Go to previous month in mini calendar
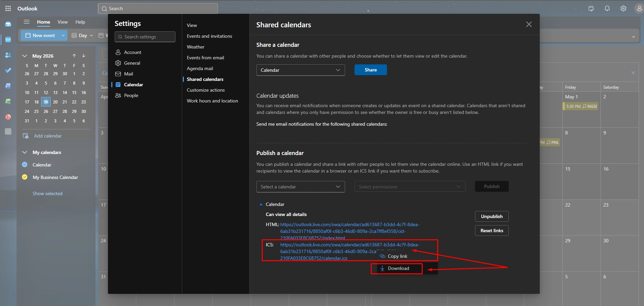644x306 pixels. click(x=74, y=56)
